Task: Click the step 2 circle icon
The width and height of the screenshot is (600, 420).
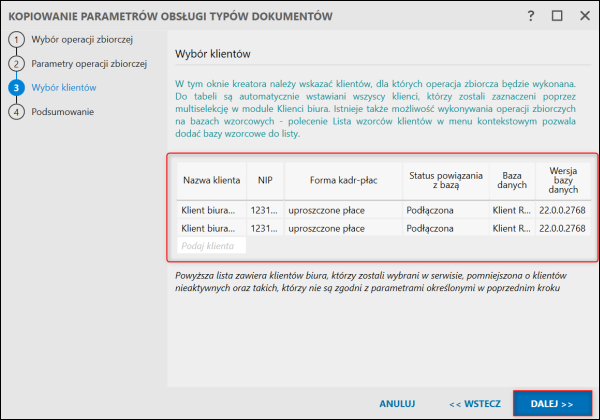Action: tap(16, 63)
